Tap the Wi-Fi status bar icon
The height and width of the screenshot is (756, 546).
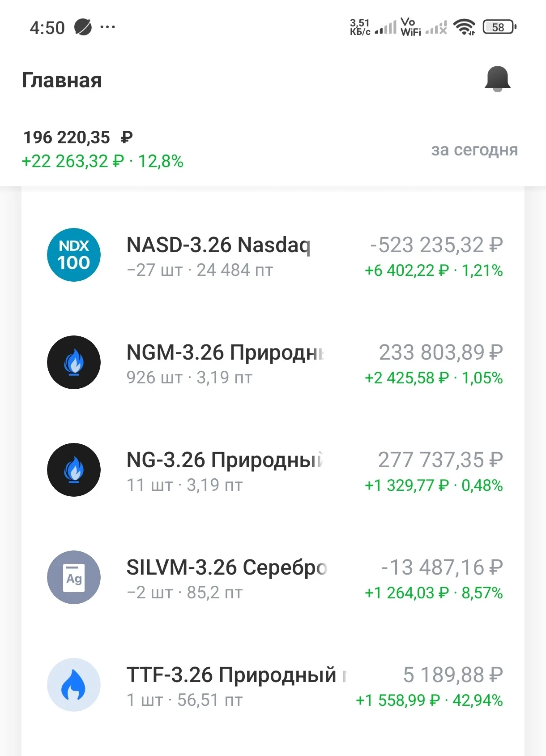464,27
